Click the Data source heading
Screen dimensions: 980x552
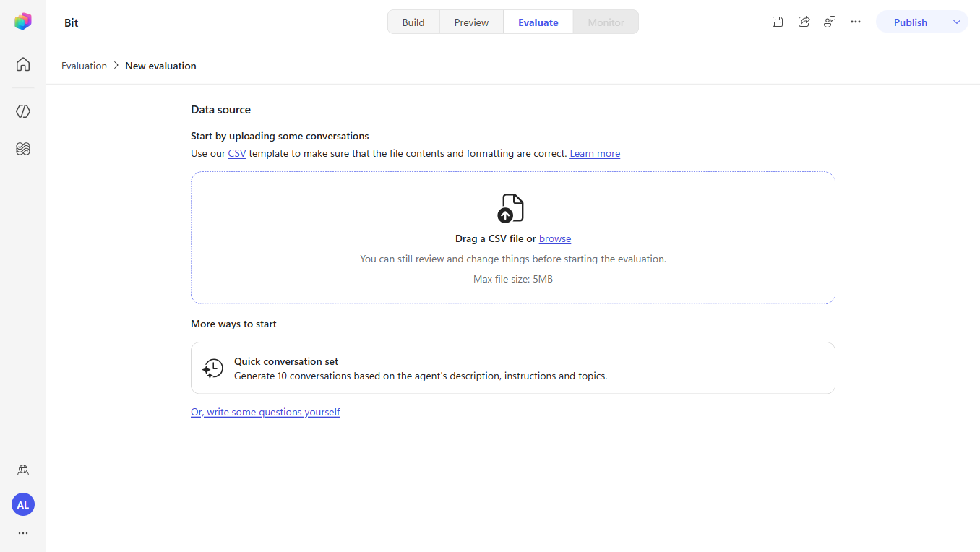220,110
